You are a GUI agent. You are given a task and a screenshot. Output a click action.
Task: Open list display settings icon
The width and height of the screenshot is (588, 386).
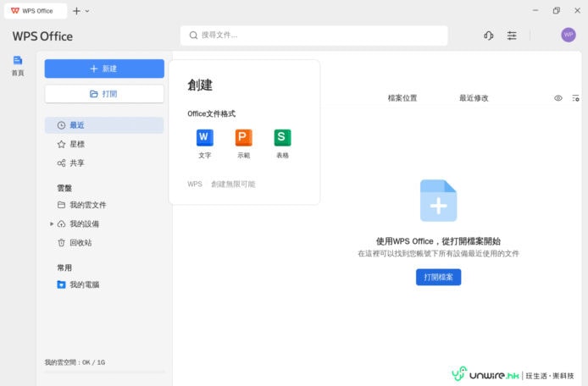click(x=575, y=98)
